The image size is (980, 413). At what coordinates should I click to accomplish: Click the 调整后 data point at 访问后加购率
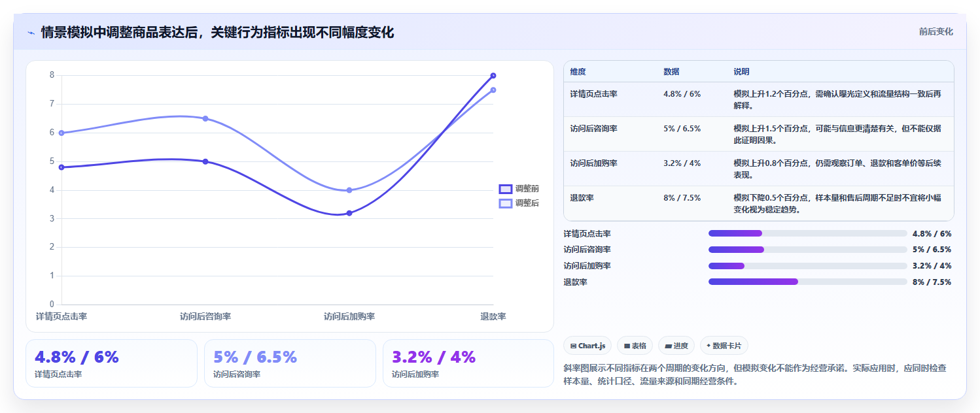[349, 190]
